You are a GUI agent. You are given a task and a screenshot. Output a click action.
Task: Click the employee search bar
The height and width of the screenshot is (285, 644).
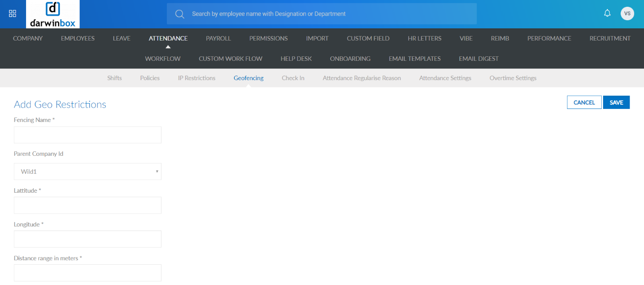pyautogui.click(x=321, y=14)
